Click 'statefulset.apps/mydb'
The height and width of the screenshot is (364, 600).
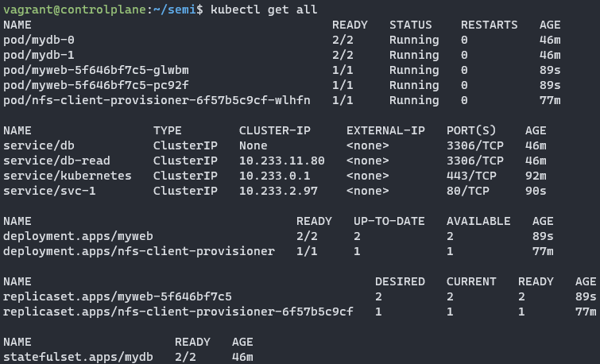pos(78,358)
